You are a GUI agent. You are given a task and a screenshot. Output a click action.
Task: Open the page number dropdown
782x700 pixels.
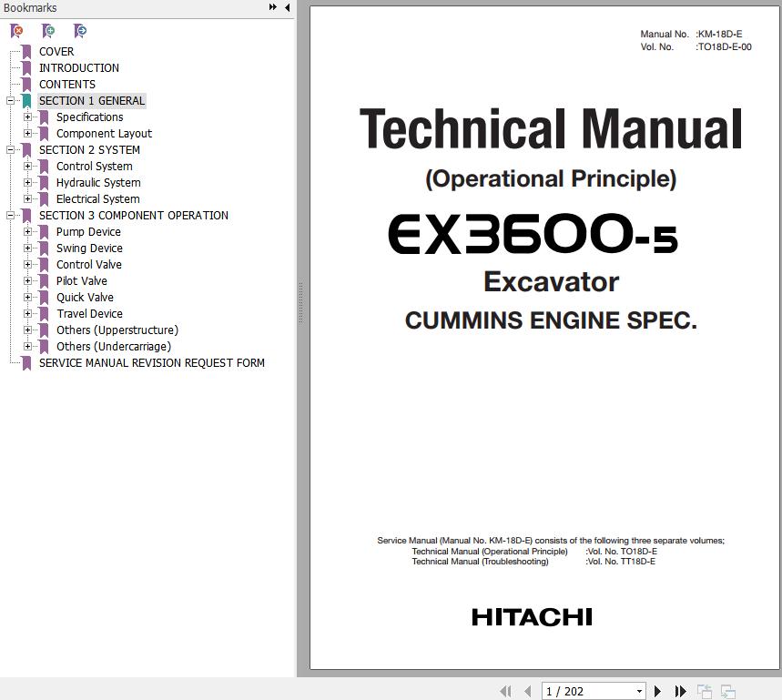click(x=639, y=692)
